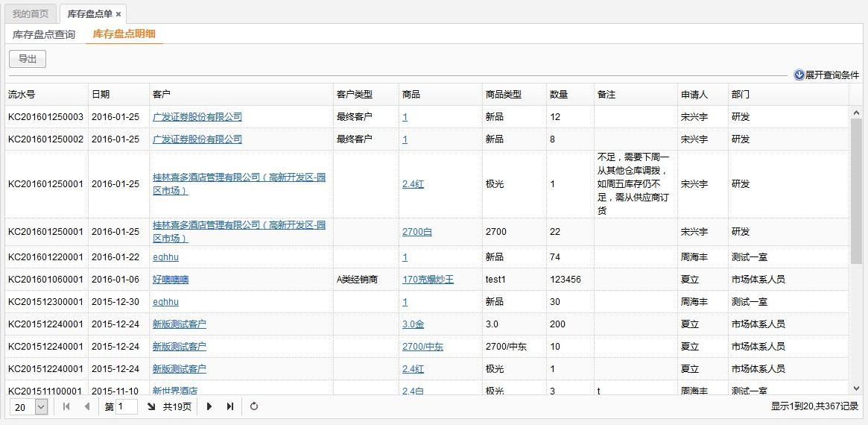Screen dimensions: 868x425
Task: Switch to 我的首页 tab
Action: [x=31, y=14]
